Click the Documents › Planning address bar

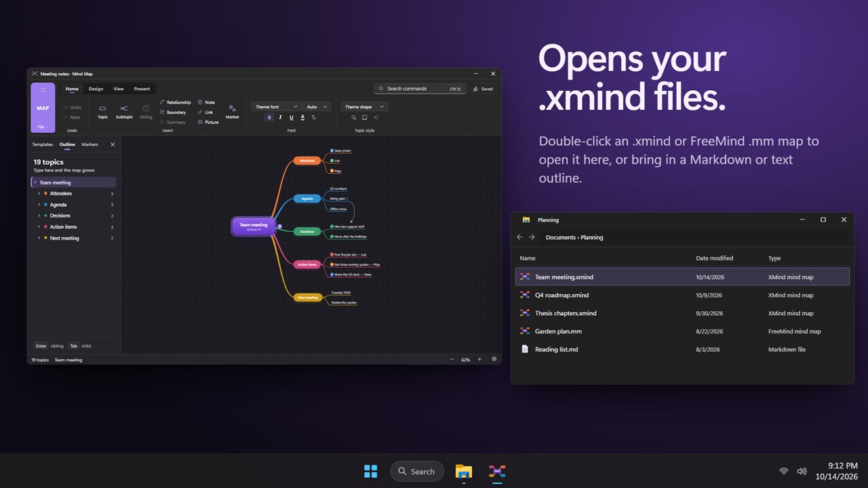click(694, 237)
